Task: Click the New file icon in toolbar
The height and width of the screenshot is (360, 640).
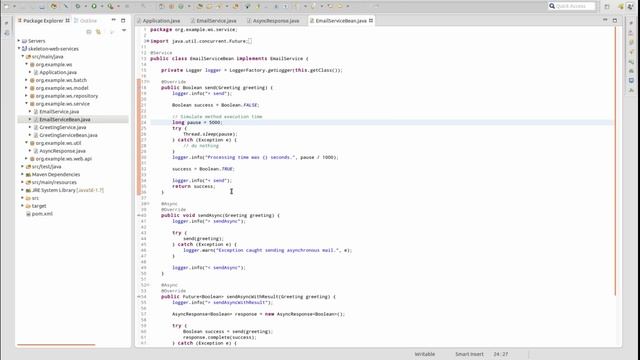Action: point(7,6)
